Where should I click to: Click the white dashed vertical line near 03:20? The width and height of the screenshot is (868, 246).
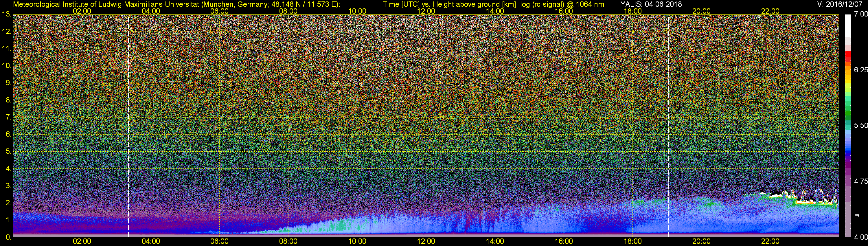pos(128,126)
